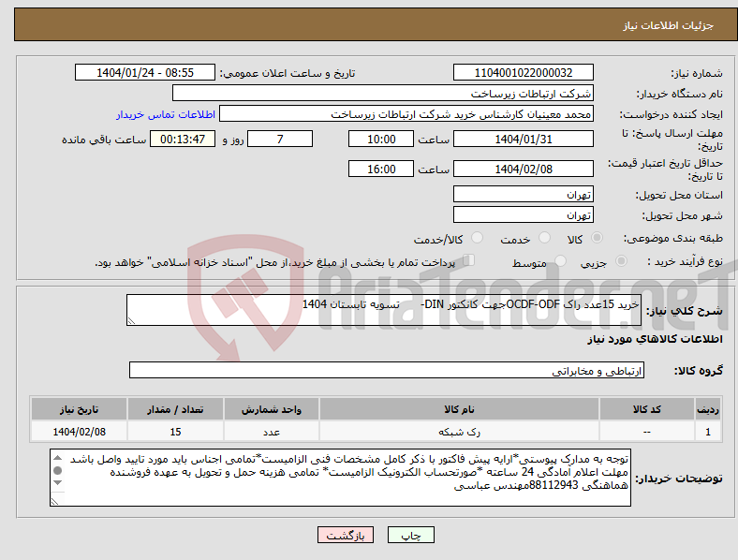The image size is (738, 560).
Task: Click the goods group field ارتباطی و مخابراتی
Action: (x=387, y=370)
